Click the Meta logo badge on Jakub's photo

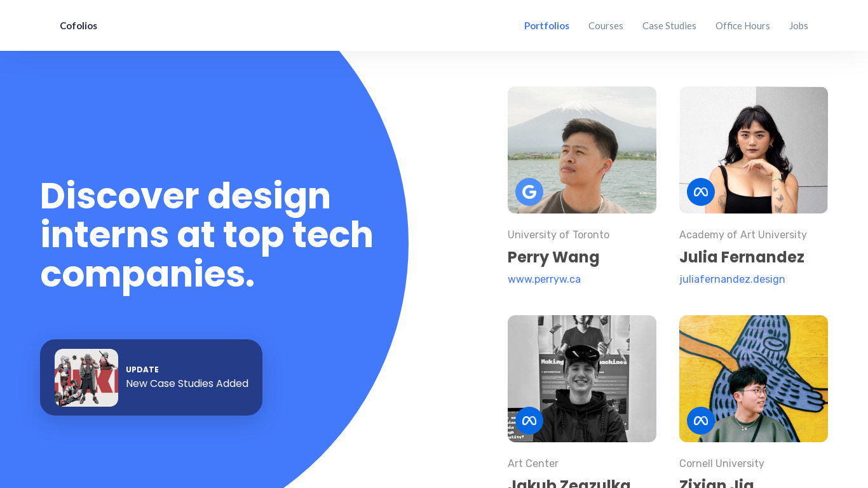[529, 421]
